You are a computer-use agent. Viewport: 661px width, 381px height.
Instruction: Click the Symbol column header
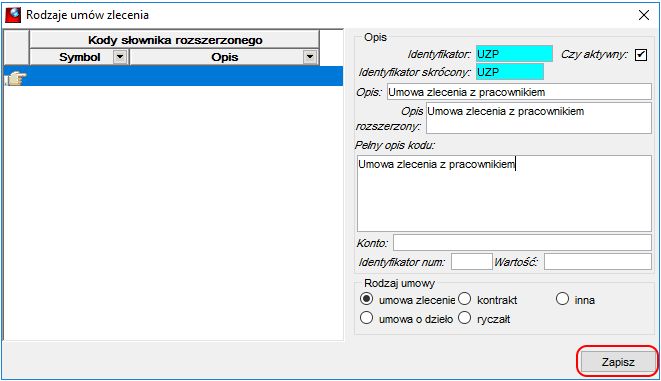[79, 57]
